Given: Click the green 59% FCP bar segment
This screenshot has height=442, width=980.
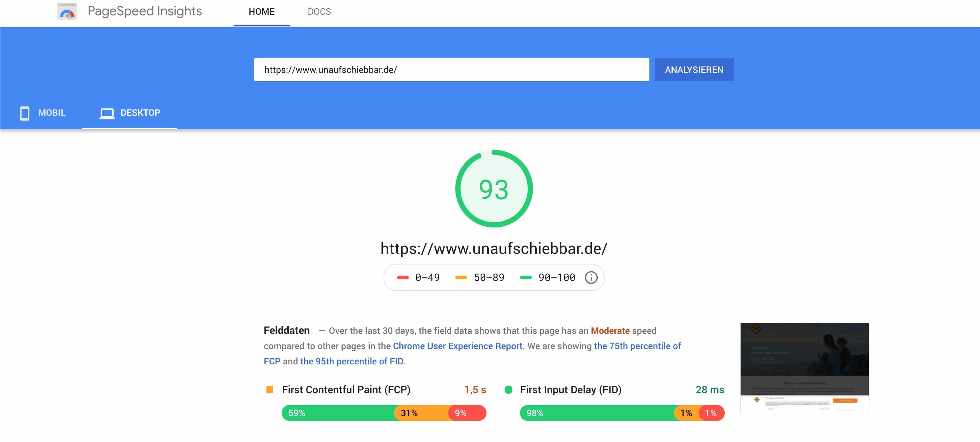Looking at the screenshot, I should (x=338, y=413).
